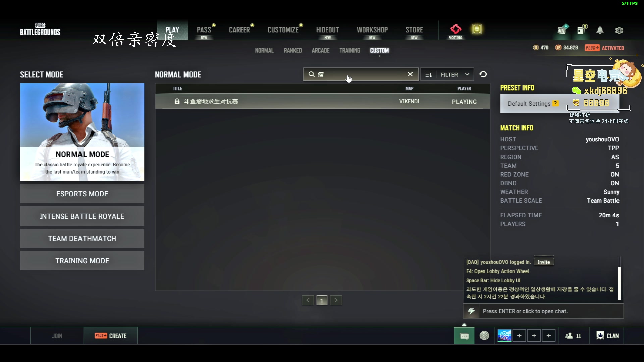The height and width of the screenshot is (362, 644).
Task: Click the Create custom match button
Action: pyautogui.click(x=111, y=336)
